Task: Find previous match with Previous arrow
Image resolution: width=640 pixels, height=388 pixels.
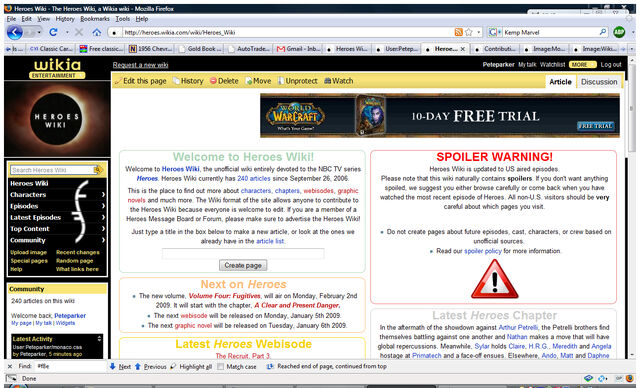Action: click(150, 367)
